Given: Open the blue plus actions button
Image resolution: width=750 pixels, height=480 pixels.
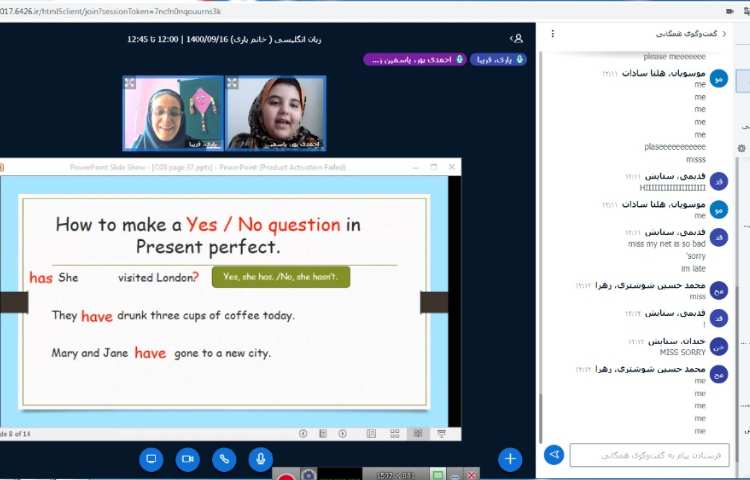Looking at the screenshot, I should point(510,459).
